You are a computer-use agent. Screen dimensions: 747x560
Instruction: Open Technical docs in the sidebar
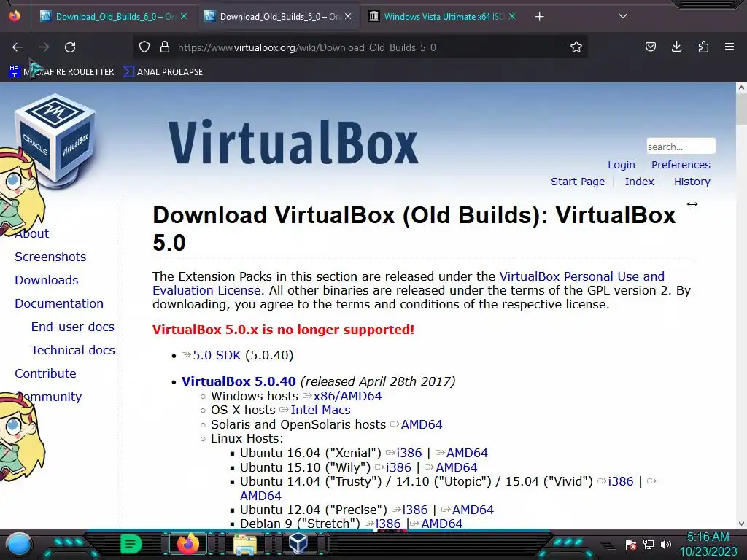point(73,350)
